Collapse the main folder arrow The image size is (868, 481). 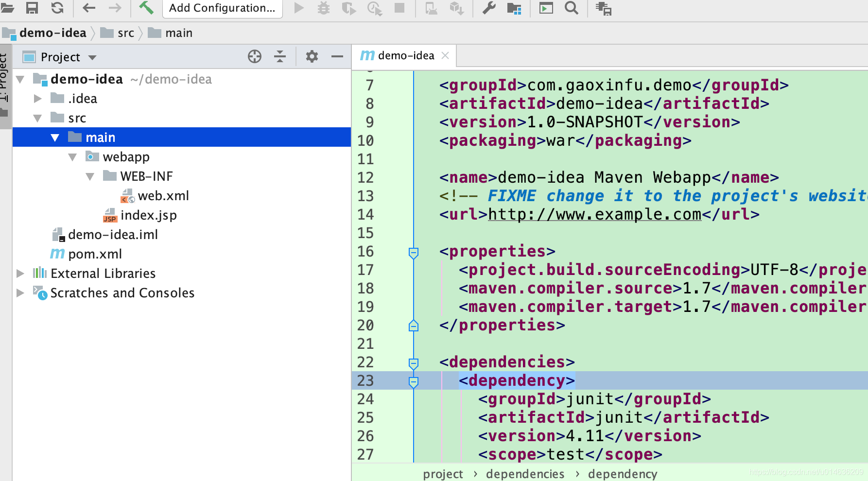[x=55, y=137]
